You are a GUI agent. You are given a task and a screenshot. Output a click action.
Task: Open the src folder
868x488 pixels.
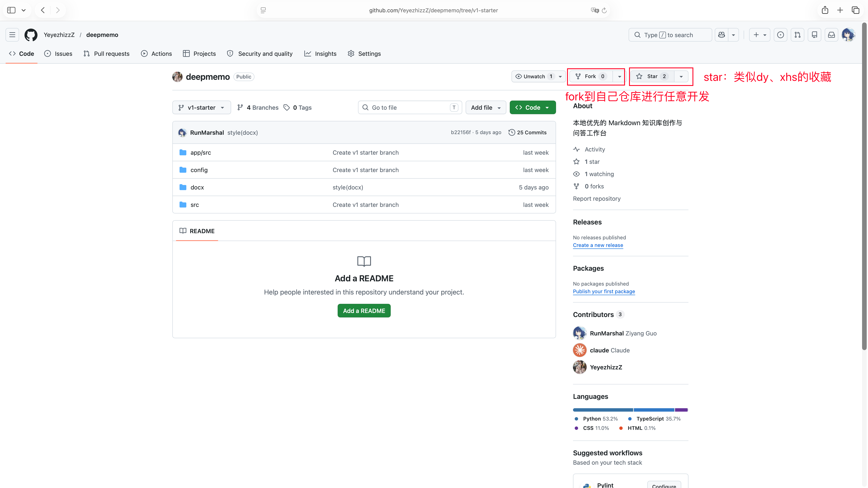click(x=194, y=205)
